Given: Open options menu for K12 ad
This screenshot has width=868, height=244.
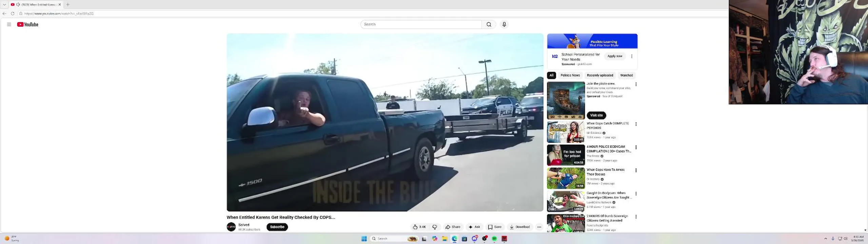Looking at the screenshot, I should tap(632, 56).
